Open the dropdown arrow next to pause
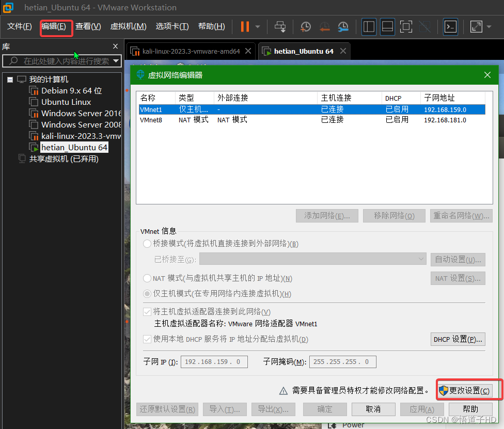 pos(258,27)
